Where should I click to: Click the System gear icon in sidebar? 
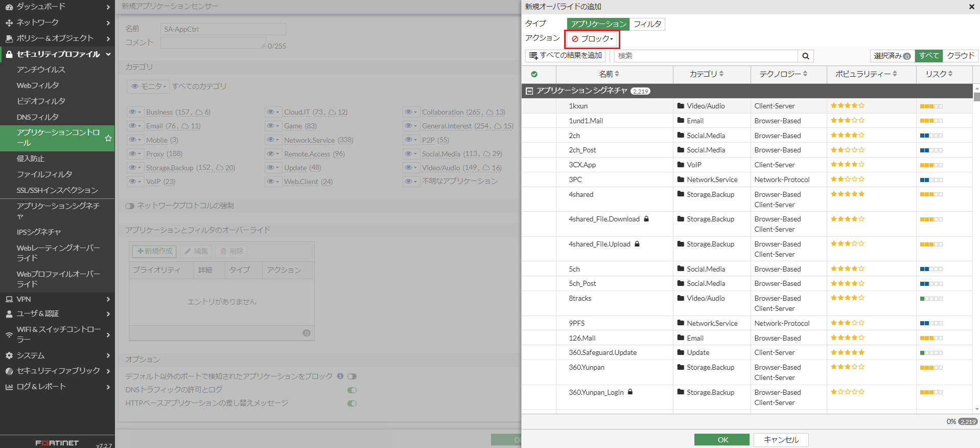click(9, 355)
